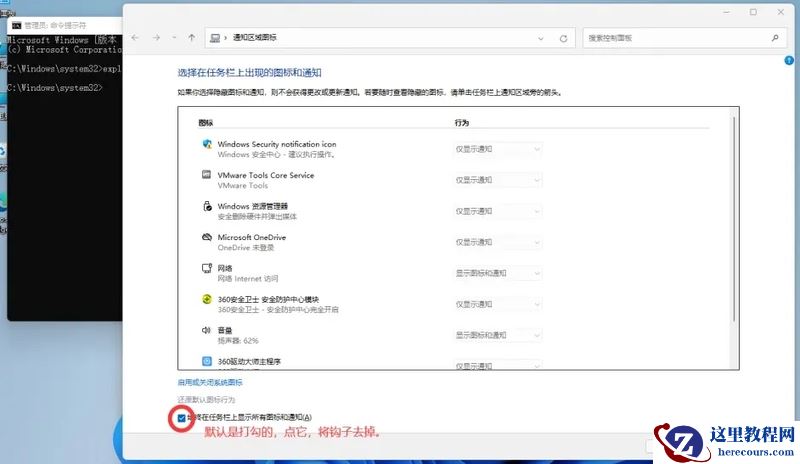The width and height of the screenshot is (800, 464).
Task: Click the 音量 speaker icon
Action: [x=207, y=330]
